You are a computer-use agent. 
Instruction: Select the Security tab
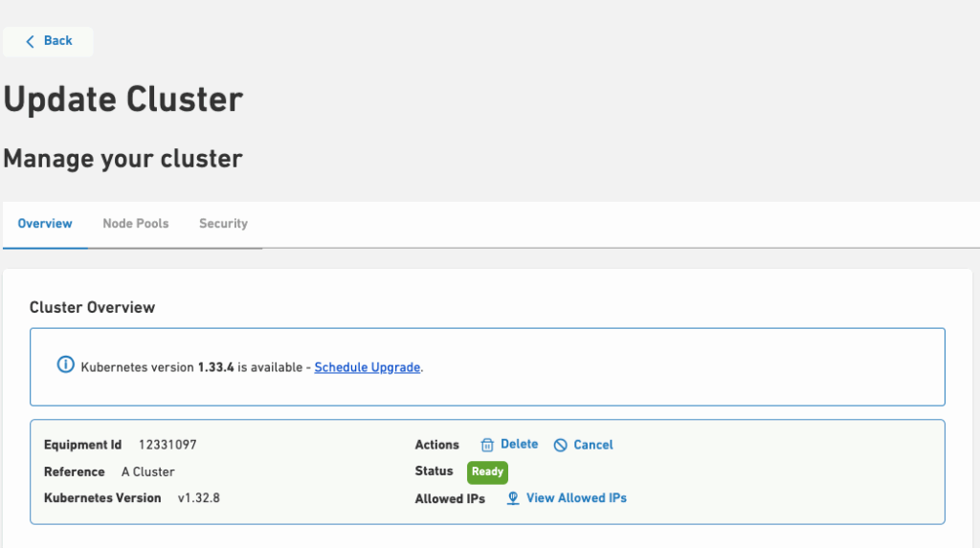(x=223, y=224)
